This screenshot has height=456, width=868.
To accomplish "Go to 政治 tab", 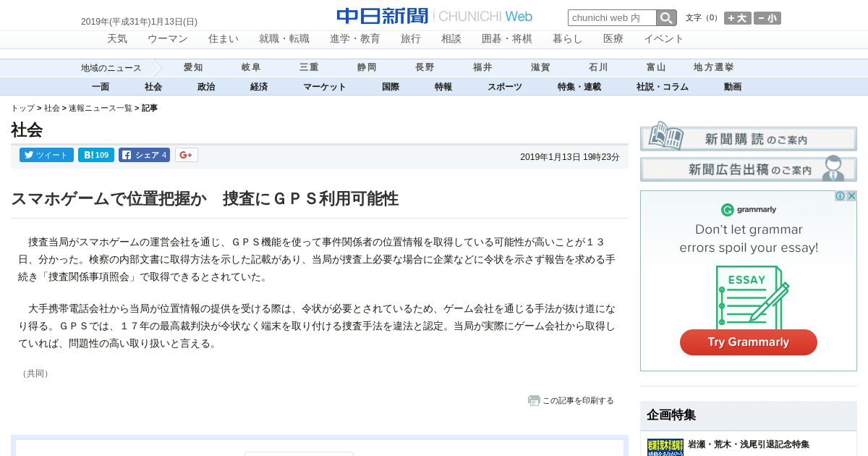I will (x=206, y=87).
